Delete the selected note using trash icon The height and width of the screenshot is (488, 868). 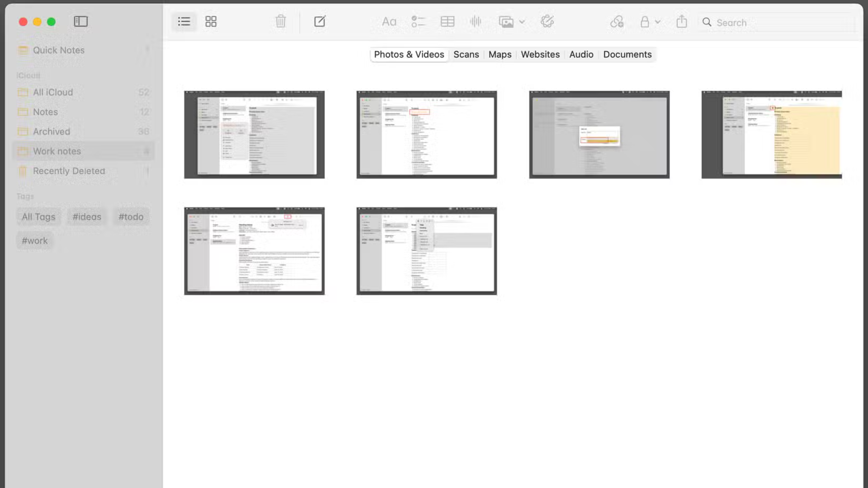pyautogui.click(x=280, y=21)
